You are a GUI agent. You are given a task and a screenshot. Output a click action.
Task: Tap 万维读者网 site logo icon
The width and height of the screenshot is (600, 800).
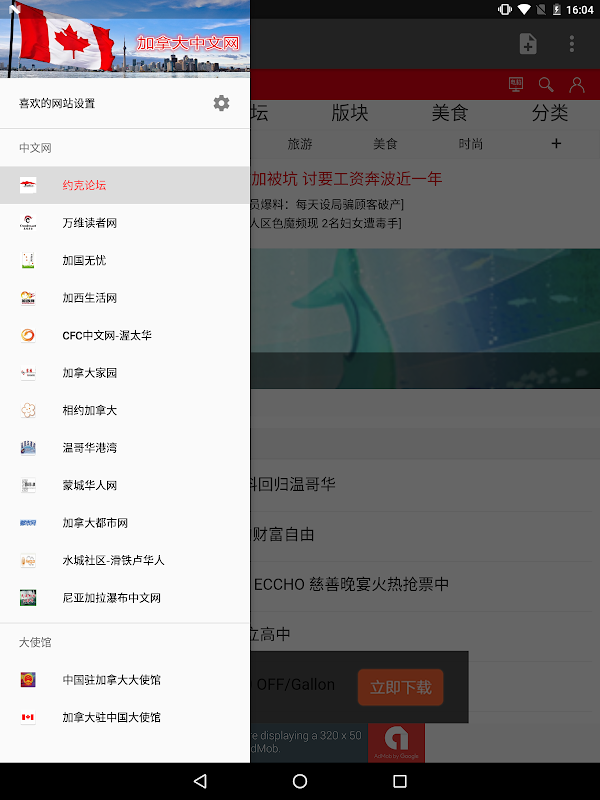pos(28,222)
